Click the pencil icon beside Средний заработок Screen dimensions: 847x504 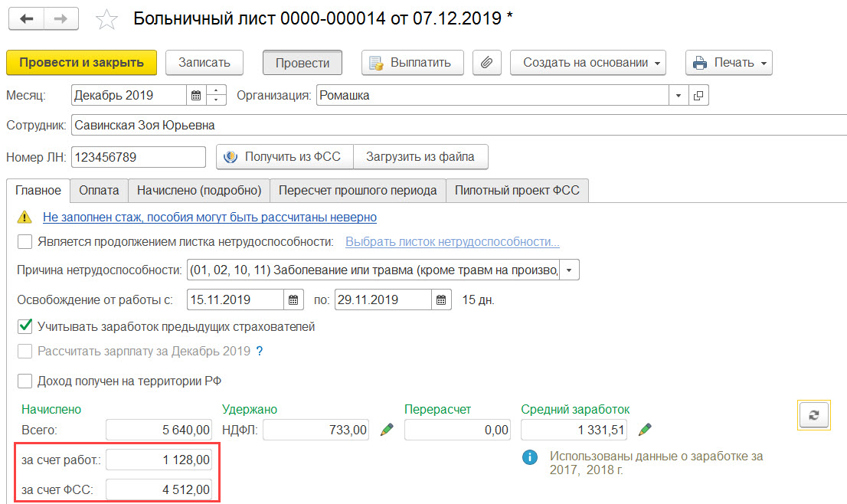pyautogui.click(x=645, y=430)
